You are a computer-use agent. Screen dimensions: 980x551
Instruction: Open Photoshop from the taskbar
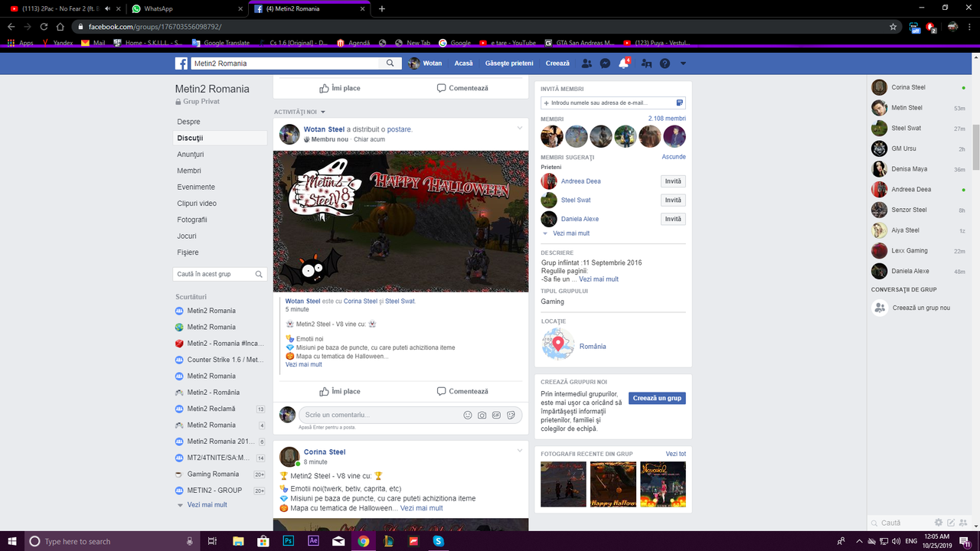coord(289,541)
